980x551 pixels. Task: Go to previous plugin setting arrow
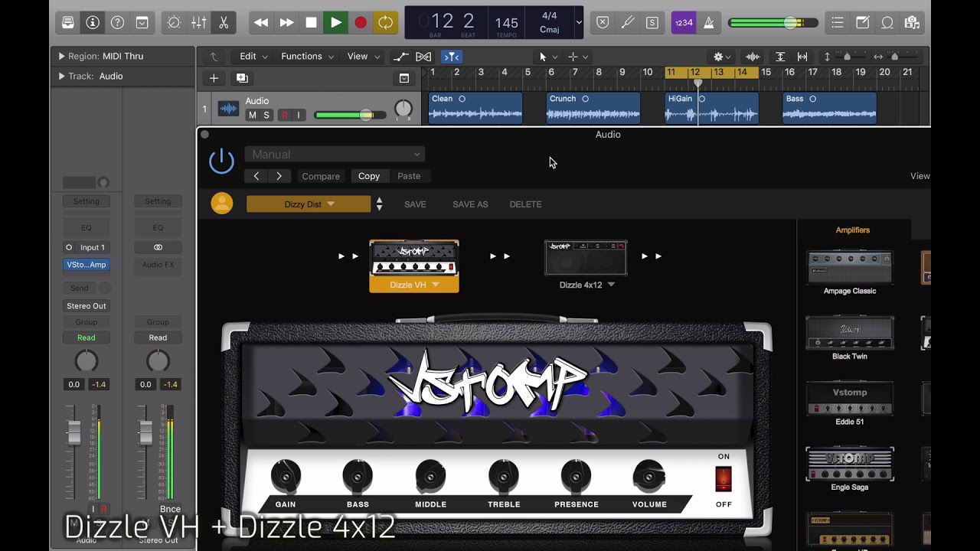256,176
